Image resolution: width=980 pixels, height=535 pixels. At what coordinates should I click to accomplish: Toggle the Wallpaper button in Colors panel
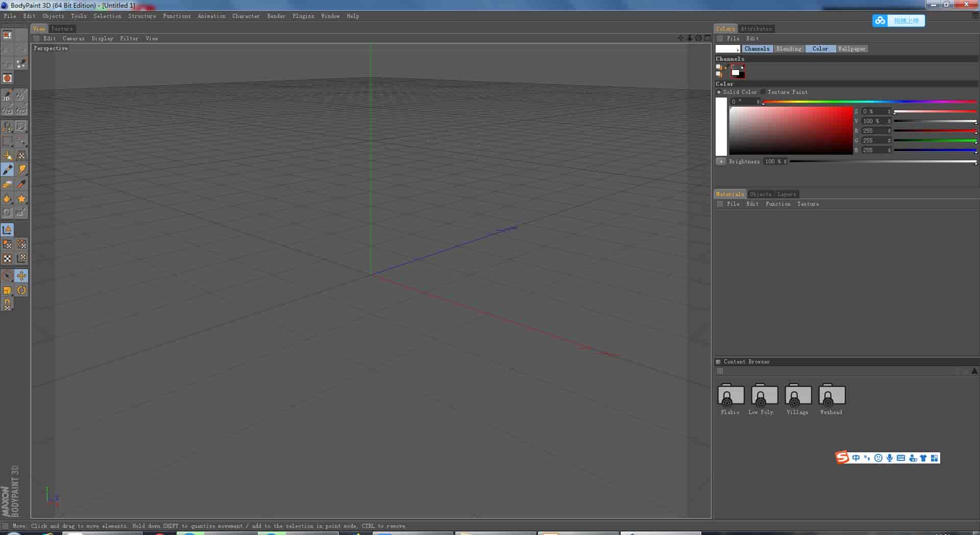point(851,48)
